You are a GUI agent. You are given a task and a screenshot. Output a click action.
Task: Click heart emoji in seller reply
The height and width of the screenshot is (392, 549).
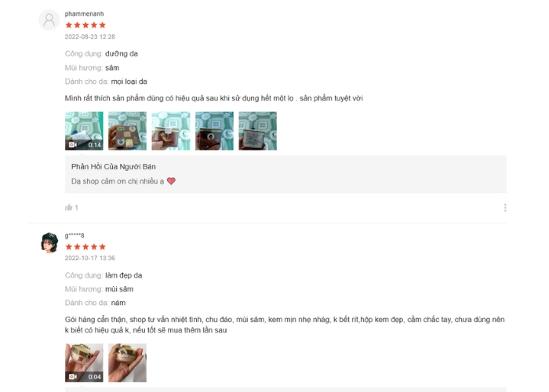click(171, 181)
